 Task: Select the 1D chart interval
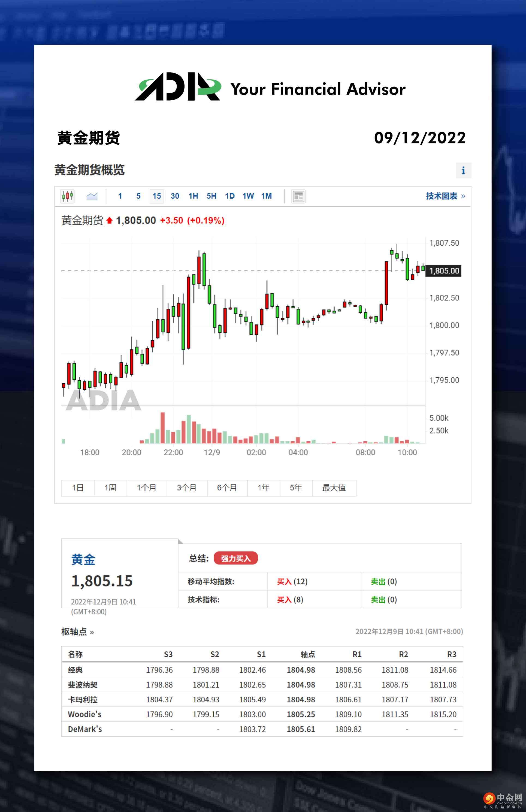click(x=229, y=196)
